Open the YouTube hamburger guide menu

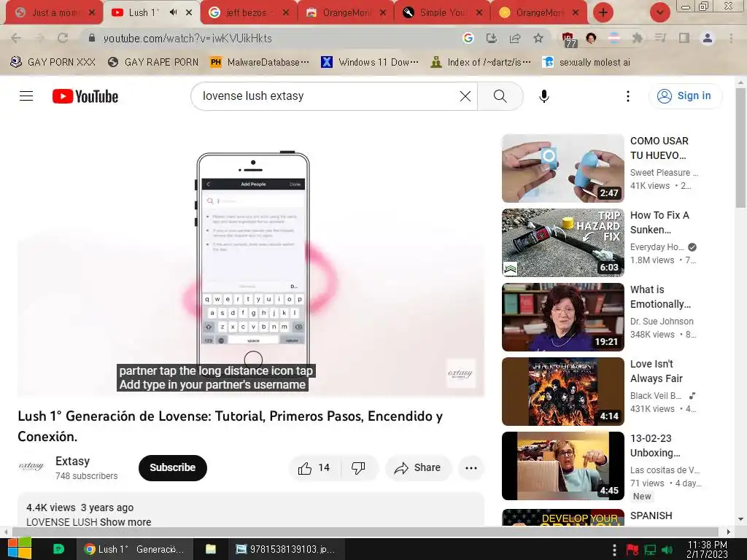[x=26, y=96]
